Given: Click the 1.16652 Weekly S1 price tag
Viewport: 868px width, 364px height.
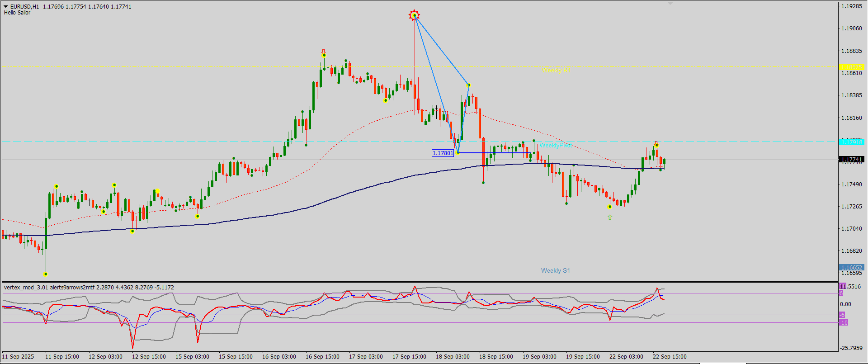Looking at the screenshot, I should pos(852,267).
